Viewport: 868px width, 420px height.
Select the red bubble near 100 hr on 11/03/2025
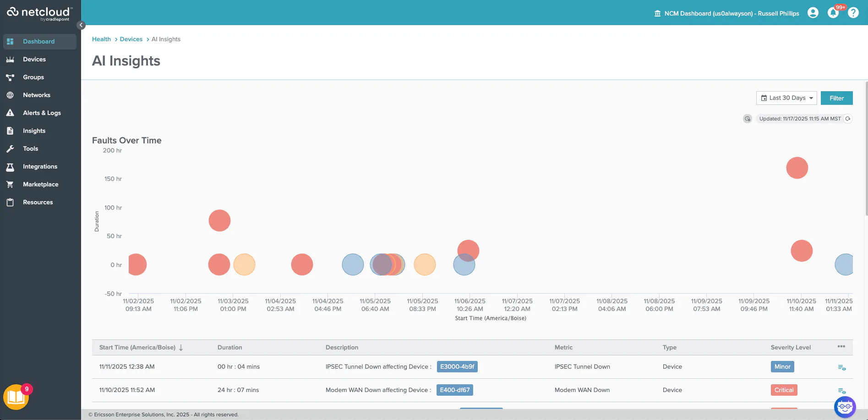(219, 220)
